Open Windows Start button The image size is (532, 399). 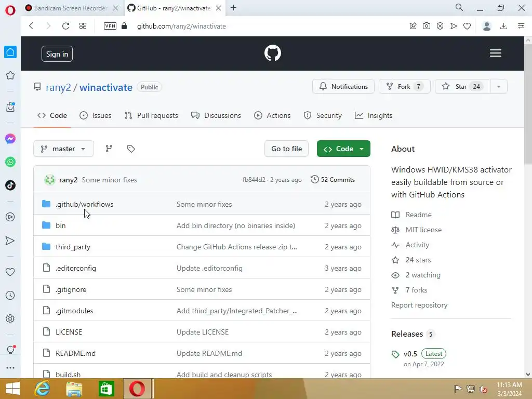13,389
